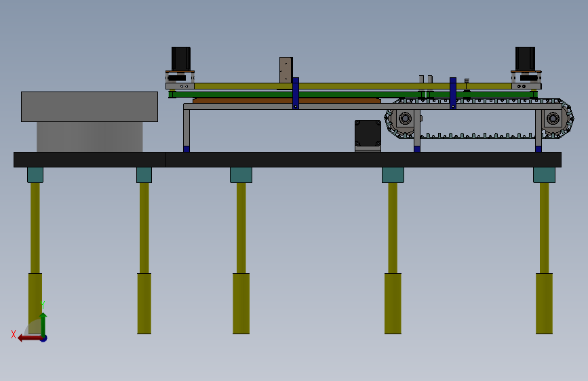
Task: Click the red X axis arrow of the triad
Action: pos(29,338)
